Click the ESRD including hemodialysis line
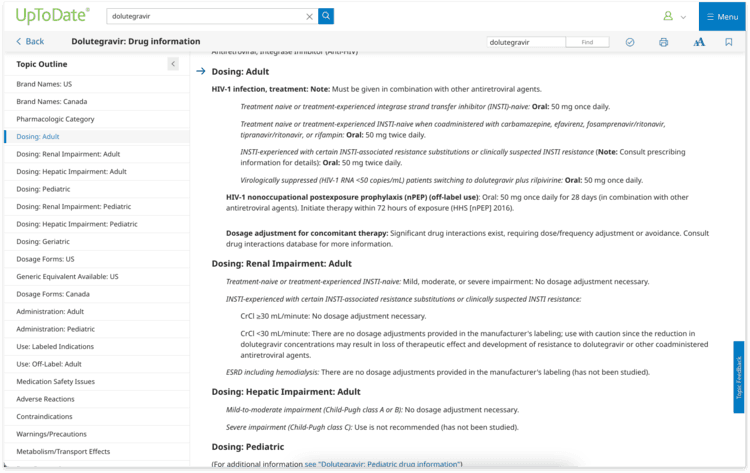 tap(438, 372)
